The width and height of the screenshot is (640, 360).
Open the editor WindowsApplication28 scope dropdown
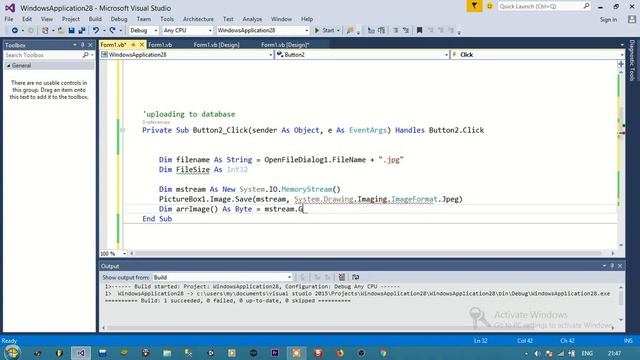click(187, 54)
